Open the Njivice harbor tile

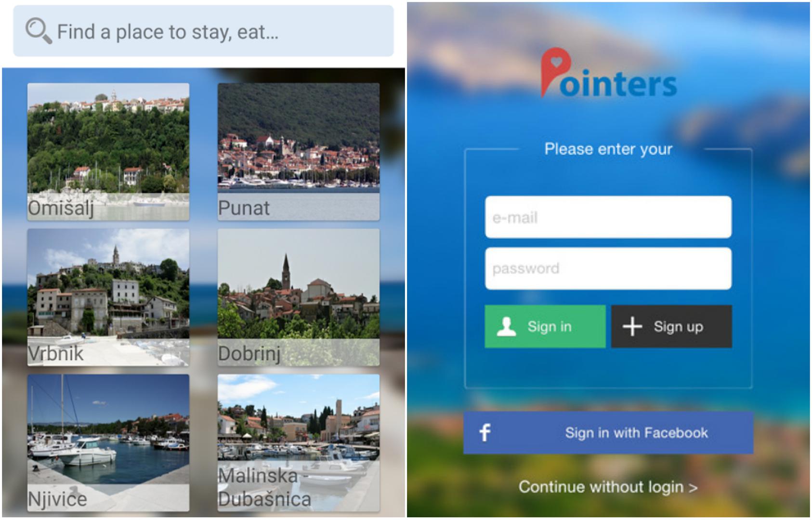(108, 443)
